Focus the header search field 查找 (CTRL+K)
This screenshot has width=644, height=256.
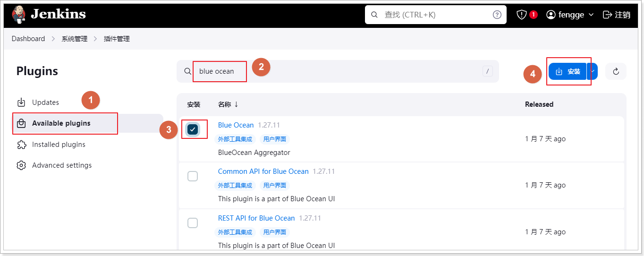(x=435, y=15)
